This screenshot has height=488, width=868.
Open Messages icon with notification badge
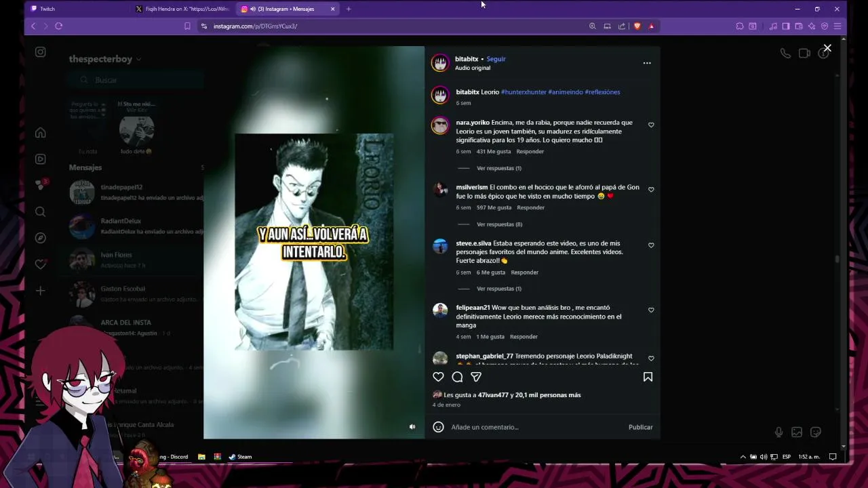41,185
